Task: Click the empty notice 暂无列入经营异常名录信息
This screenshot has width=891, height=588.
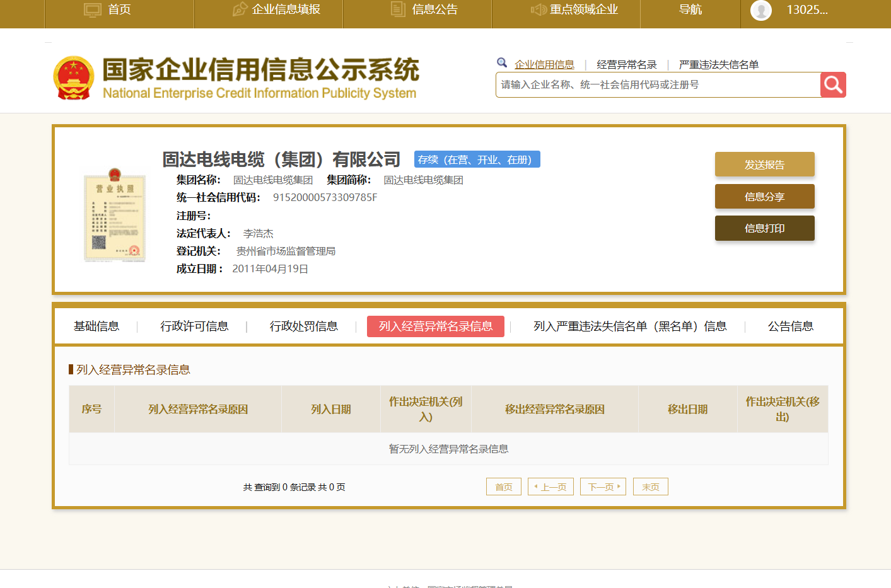Action: coord(449,449)
